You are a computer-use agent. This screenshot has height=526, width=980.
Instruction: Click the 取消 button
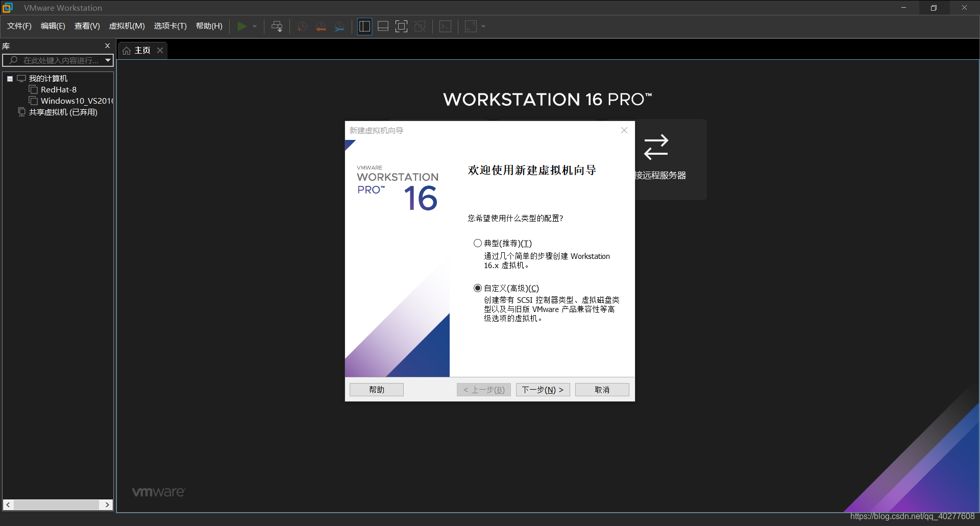[x=602, y=390]
